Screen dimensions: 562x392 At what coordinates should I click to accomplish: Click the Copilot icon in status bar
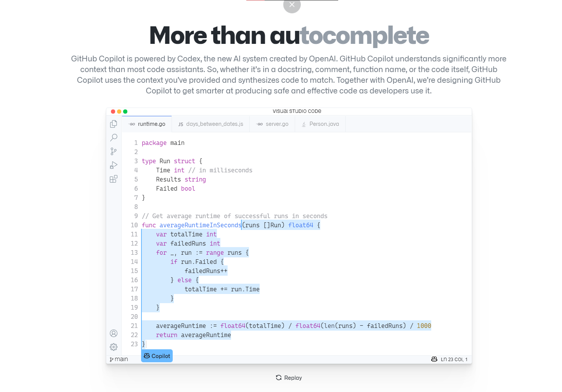pos(434,359)
